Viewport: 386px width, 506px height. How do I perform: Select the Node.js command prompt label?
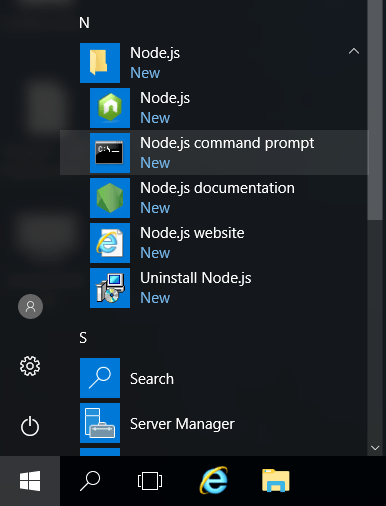pos(227,143)
